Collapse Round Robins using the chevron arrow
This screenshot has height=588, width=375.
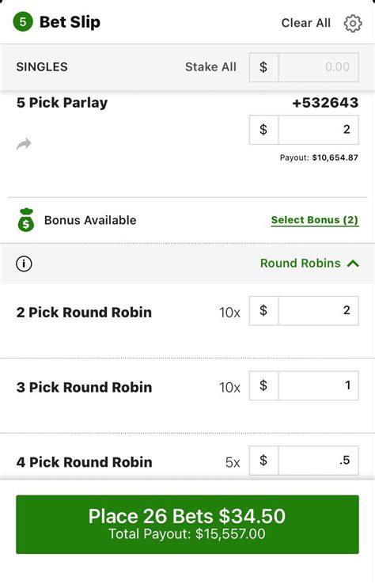click(353, 264)
